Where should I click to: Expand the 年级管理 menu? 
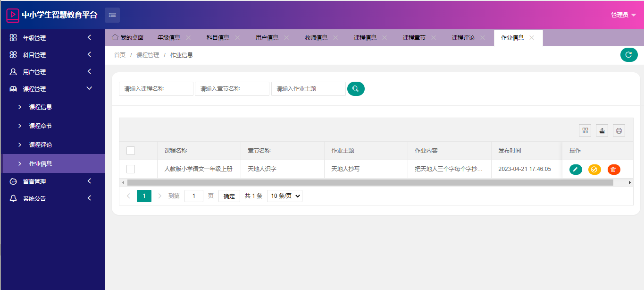pos(89,38)
